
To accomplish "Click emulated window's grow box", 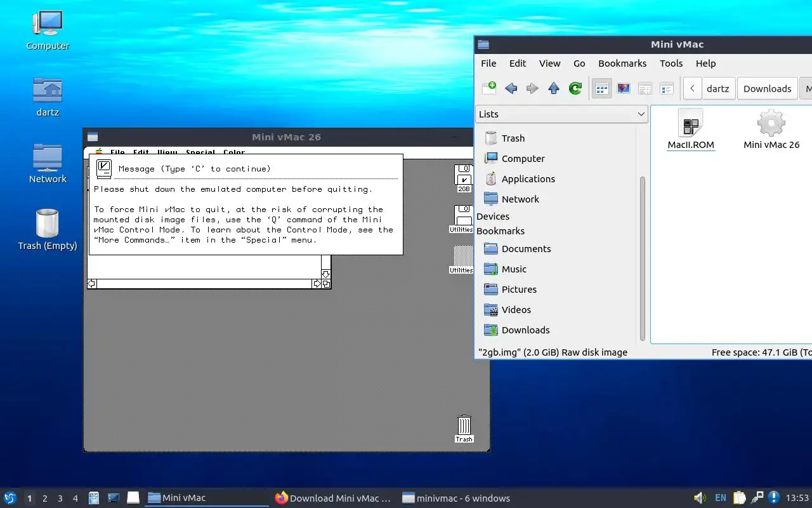I will (326, 284).
